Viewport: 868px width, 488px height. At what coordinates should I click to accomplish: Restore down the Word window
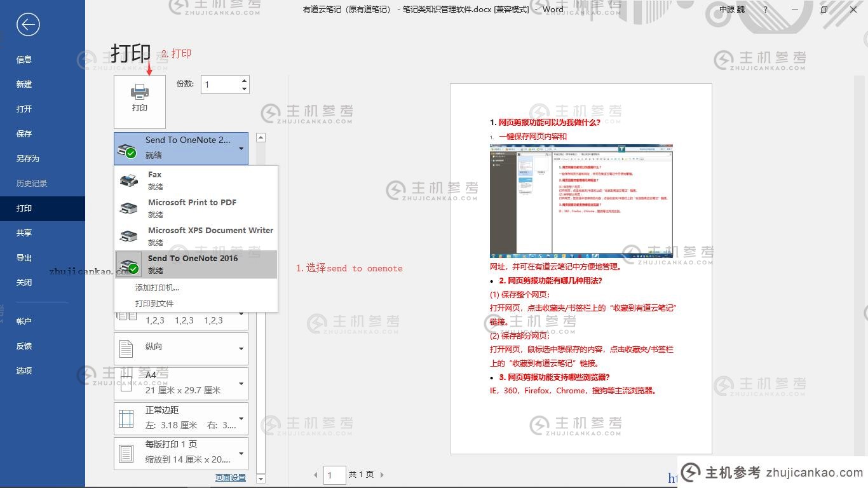(824, 10)
